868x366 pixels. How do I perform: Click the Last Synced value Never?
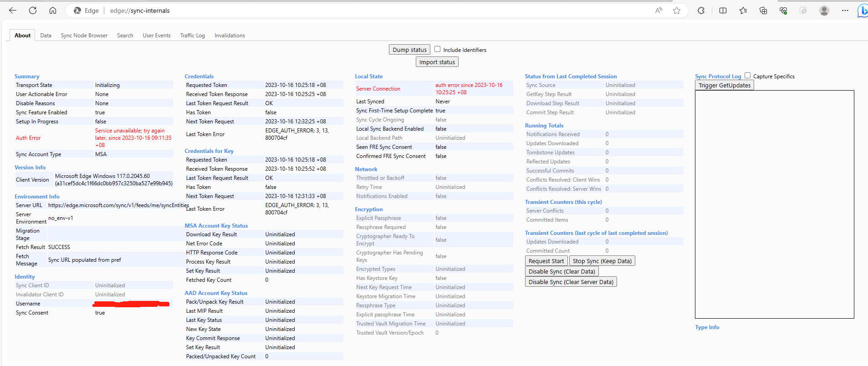coord(442,101)
